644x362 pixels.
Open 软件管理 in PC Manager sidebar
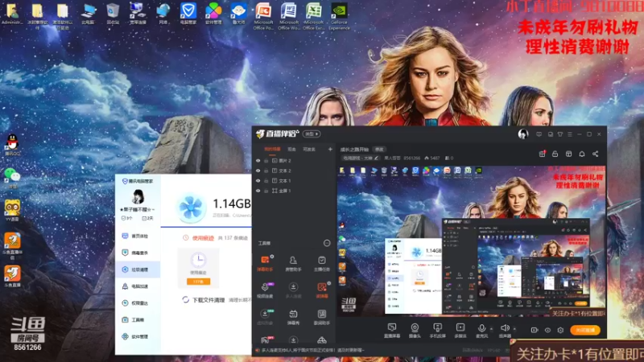point(138,336)
